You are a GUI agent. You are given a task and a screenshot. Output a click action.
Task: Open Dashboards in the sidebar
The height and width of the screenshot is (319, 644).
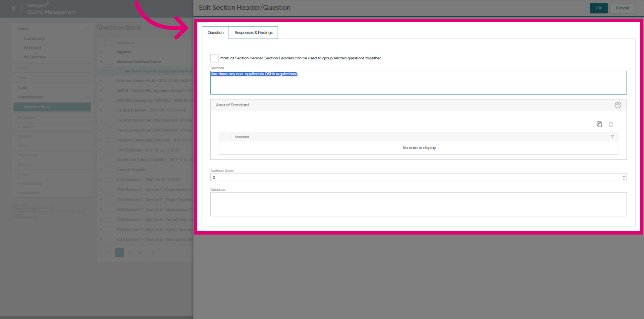coord(34,39)
